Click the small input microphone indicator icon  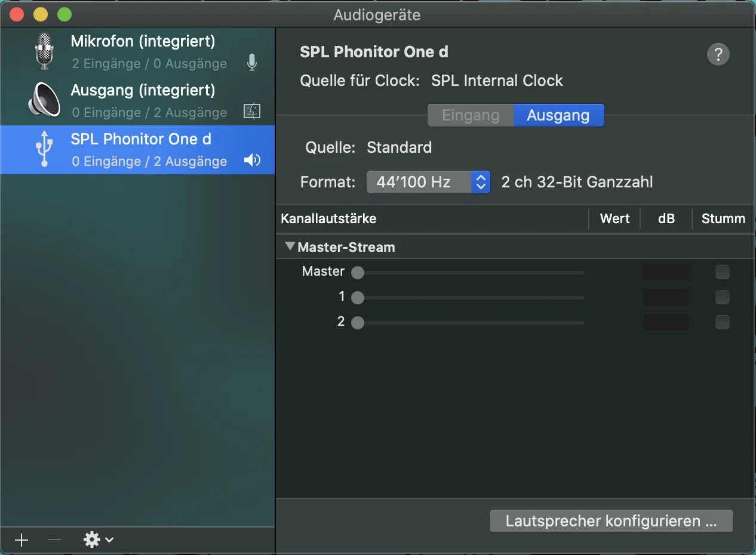[x=252, y=63]
